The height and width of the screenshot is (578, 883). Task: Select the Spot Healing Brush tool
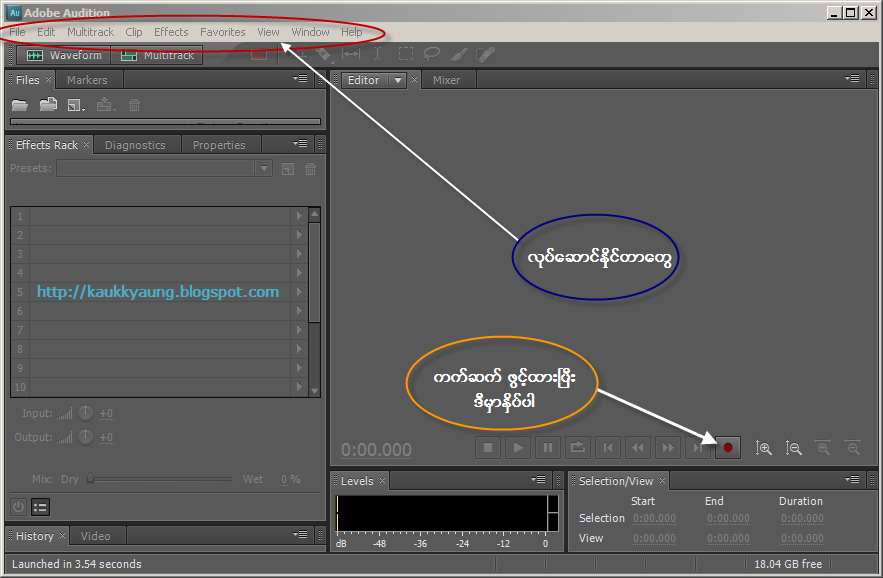tap(485, 54)
